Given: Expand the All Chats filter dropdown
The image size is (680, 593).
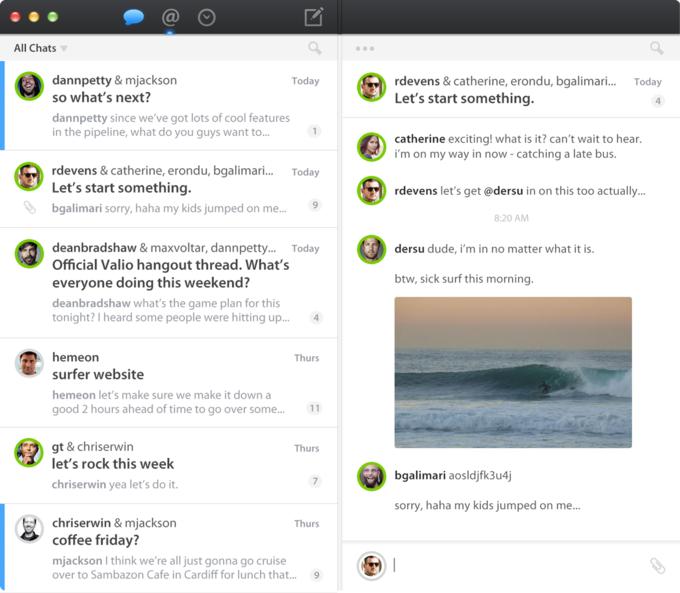Looking at the screenshot, I should pos(40,48).
